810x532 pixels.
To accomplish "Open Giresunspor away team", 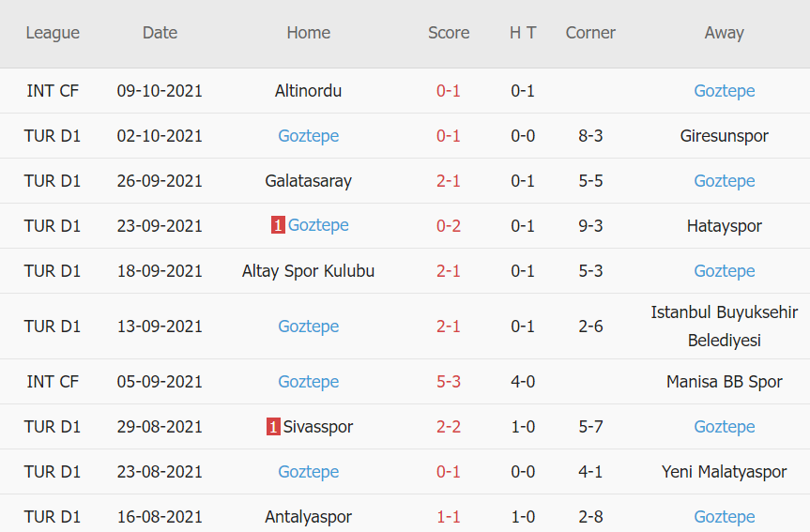I will tap(724, 136).
